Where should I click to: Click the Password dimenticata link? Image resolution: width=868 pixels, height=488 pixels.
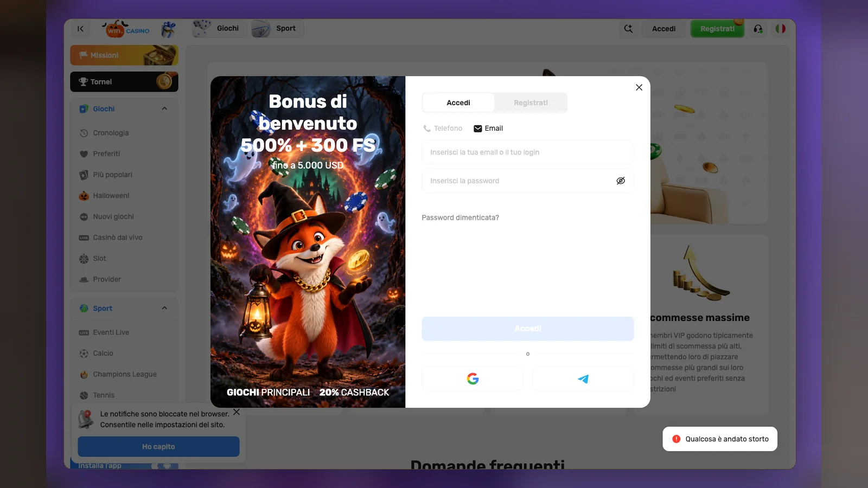[460, 217]
